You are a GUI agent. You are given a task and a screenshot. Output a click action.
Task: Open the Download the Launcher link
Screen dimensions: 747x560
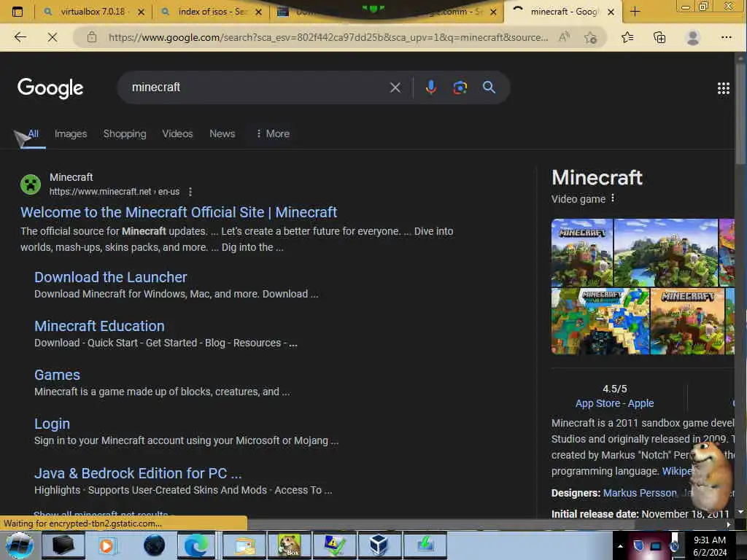coord(111,277)
